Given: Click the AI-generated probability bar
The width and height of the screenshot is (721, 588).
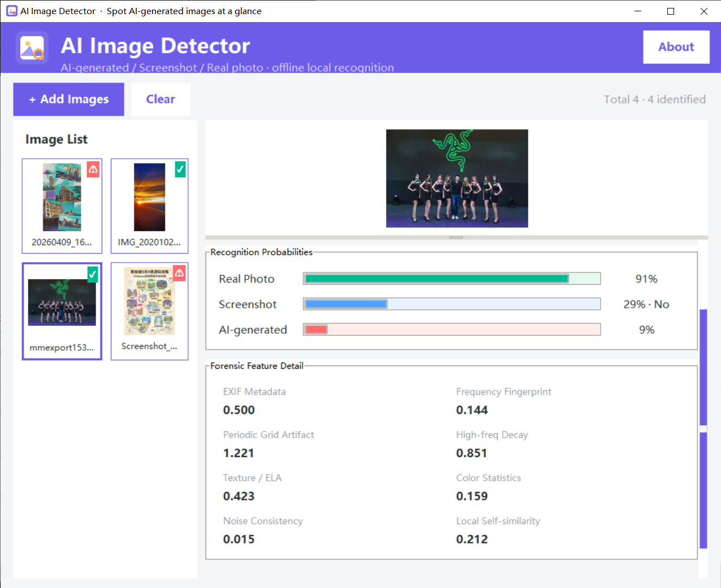Looking at the screenshot, I should tap(452, 329).
